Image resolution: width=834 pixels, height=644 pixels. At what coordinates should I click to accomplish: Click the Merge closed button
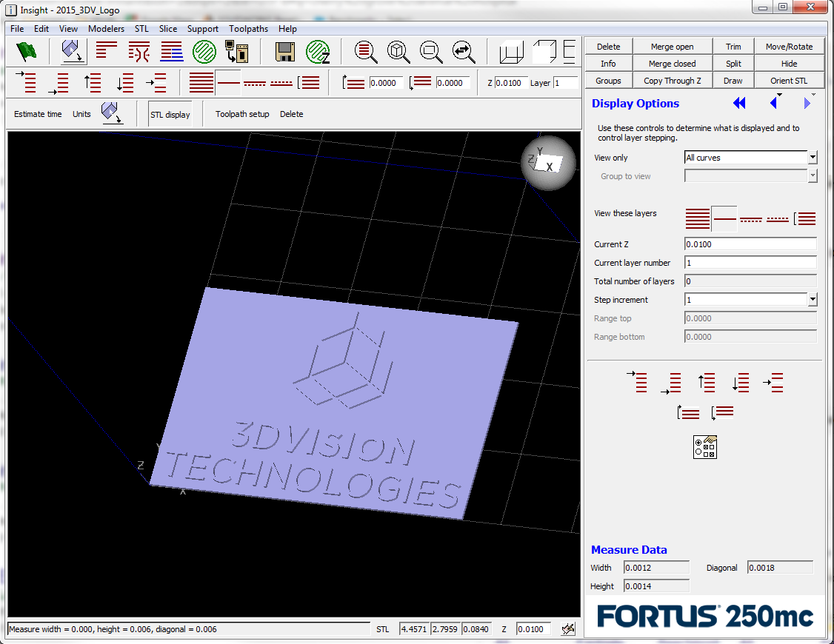click(673, 64)
